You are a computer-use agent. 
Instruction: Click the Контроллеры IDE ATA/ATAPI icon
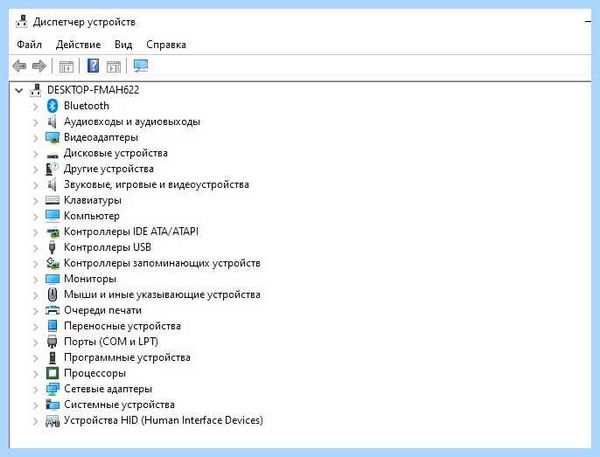(x=53, y=232)
